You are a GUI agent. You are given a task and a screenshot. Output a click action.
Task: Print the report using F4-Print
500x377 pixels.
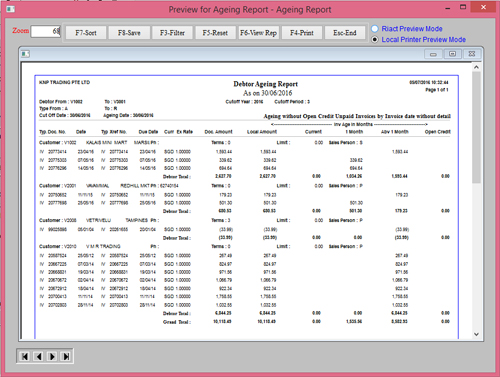[x=302, y=33]
